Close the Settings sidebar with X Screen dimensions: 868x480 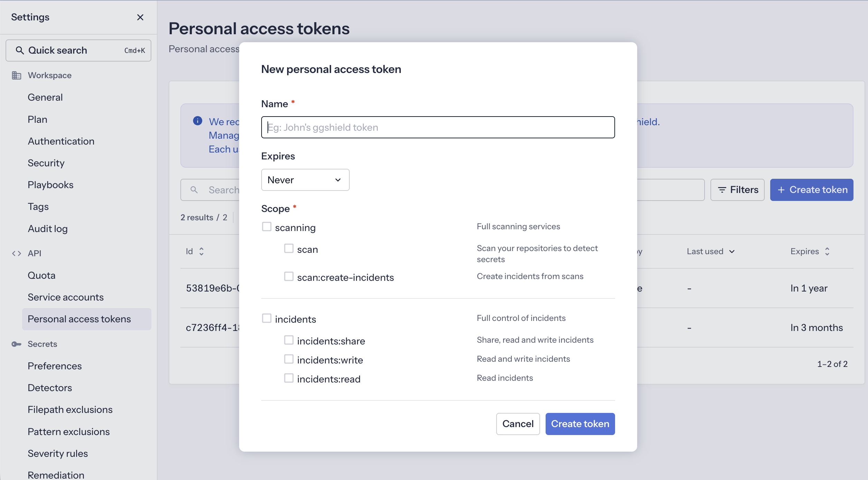click(x=140, y=17)
